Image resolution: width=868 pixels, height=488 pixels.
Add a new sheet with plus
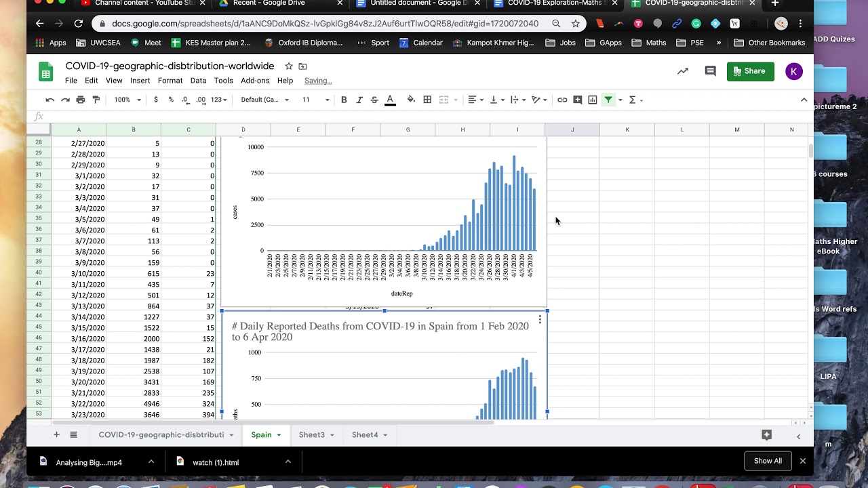click(56, 434)
